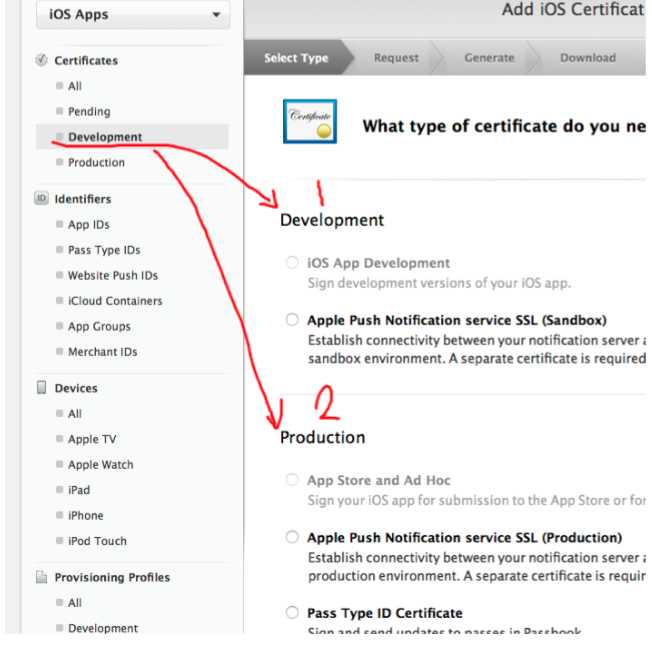652x654 pixels.
Task: Click the Certificates section icon
Action: [x=41, y=60]
